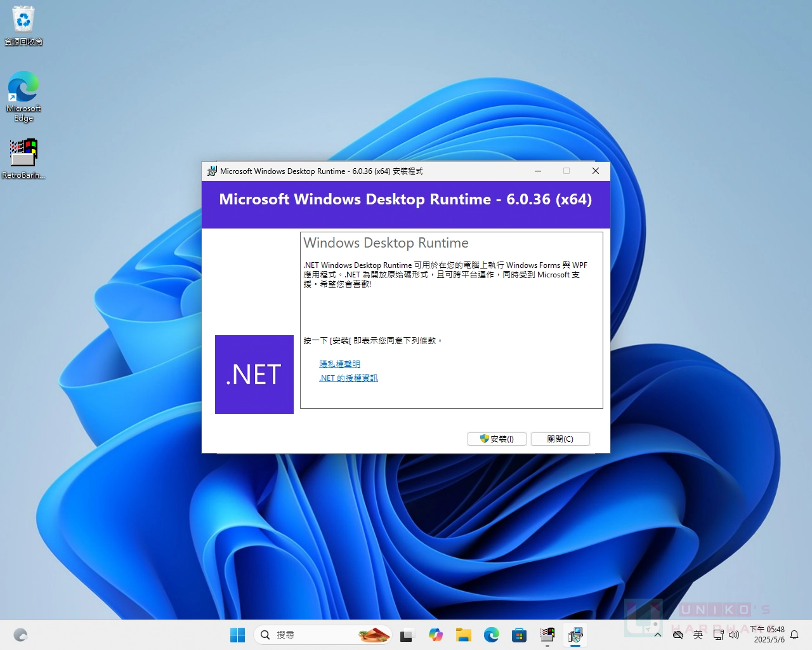
Task: Open File Explorer from the taskbar
Action: coord(463,635)
